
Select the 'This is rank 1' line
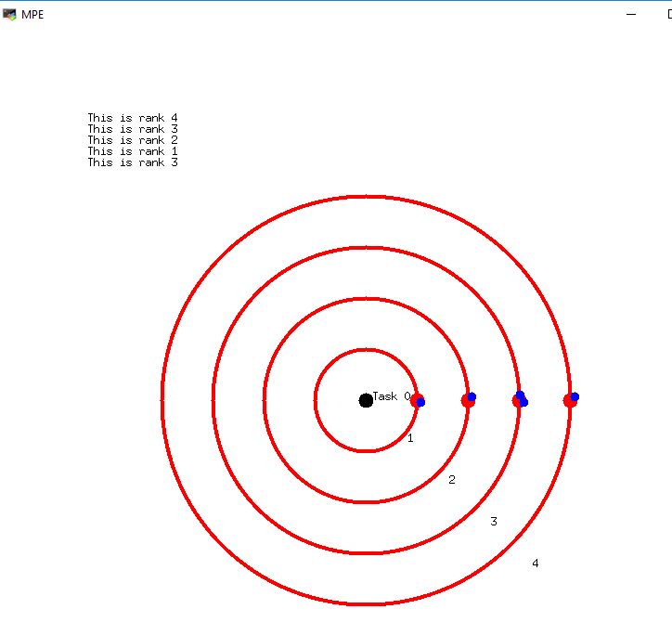click(x=133, y=151)
